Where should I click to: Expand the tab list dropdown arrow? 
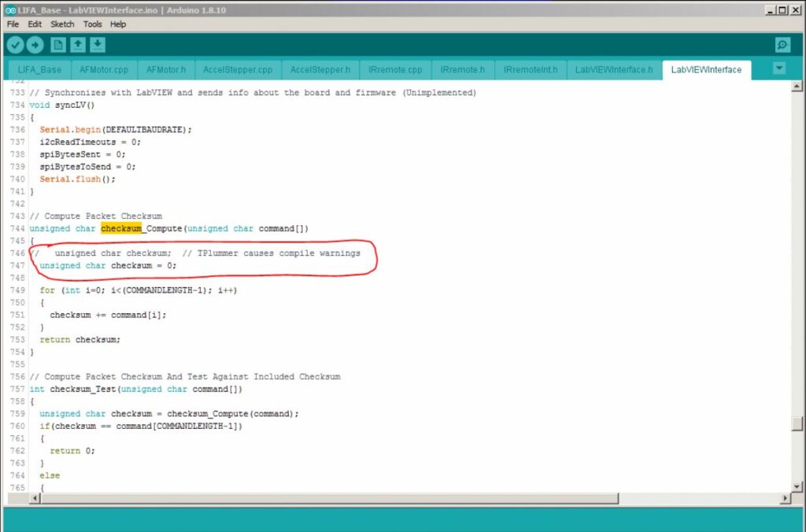pos(779,68)
